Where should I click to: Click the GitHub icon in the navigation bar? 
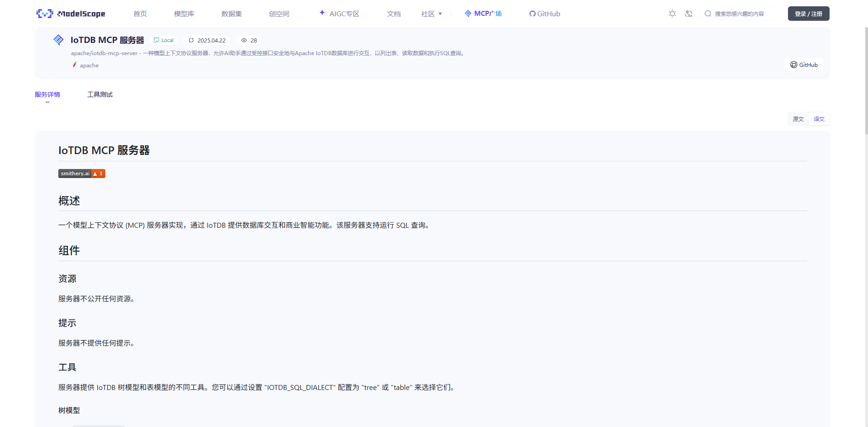[532, 14]
